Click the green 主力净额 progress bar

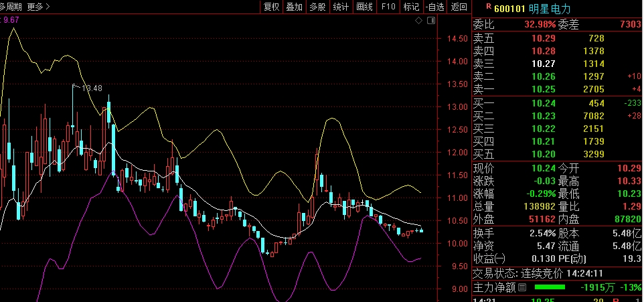[x=549, y=287]
